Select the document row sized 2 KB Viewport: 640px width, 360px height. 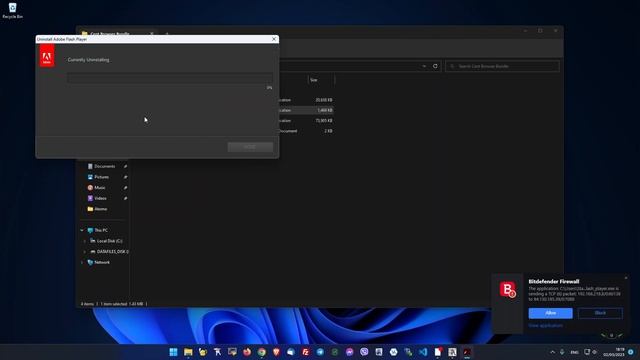pyautogui.click(x=306, y=131)
